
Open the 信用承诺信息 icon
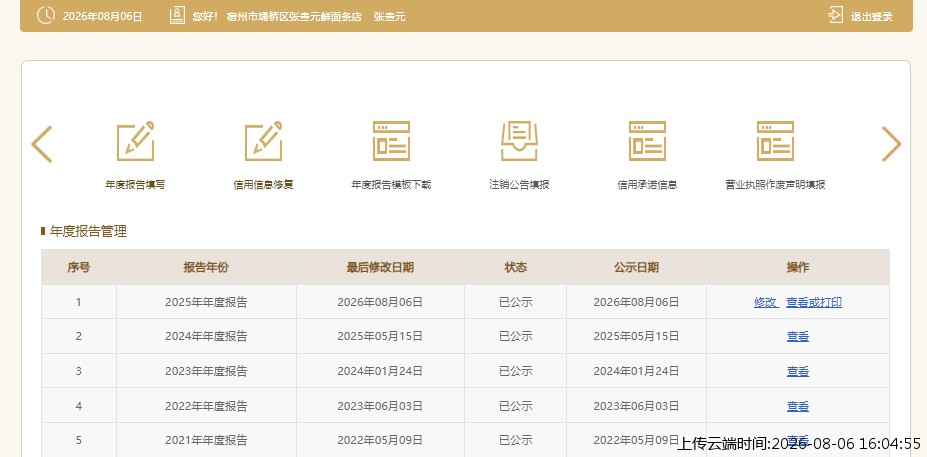[x=647, y=141]
